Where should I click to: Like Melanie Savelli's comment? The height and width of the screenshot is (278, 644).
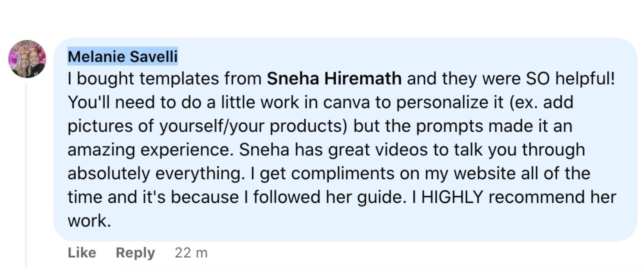82,252
